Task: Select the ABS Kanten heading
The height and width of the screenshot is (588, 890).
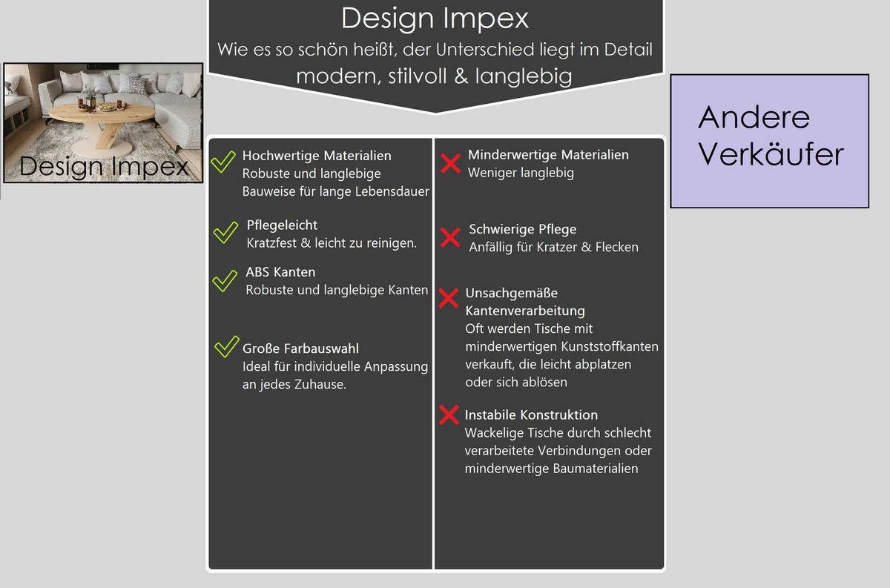Action: (x=280, y=272)
